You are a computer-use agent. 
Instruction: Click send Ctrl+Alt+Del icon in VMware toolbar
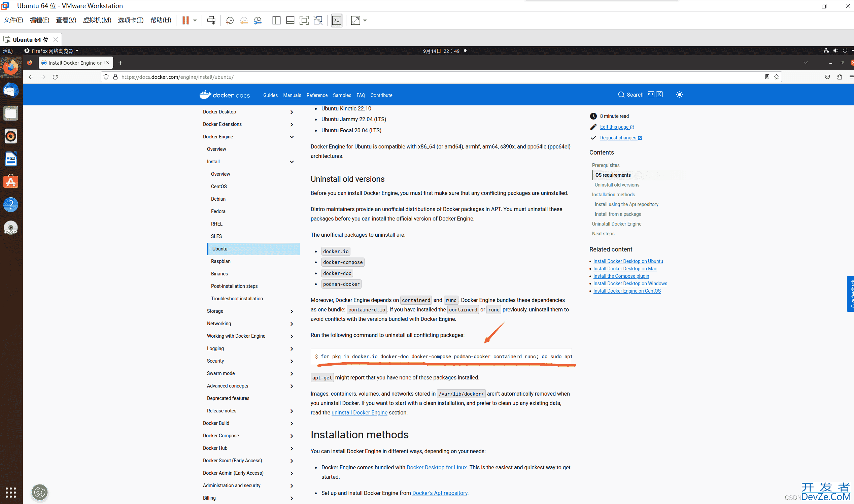pos(211,21)
